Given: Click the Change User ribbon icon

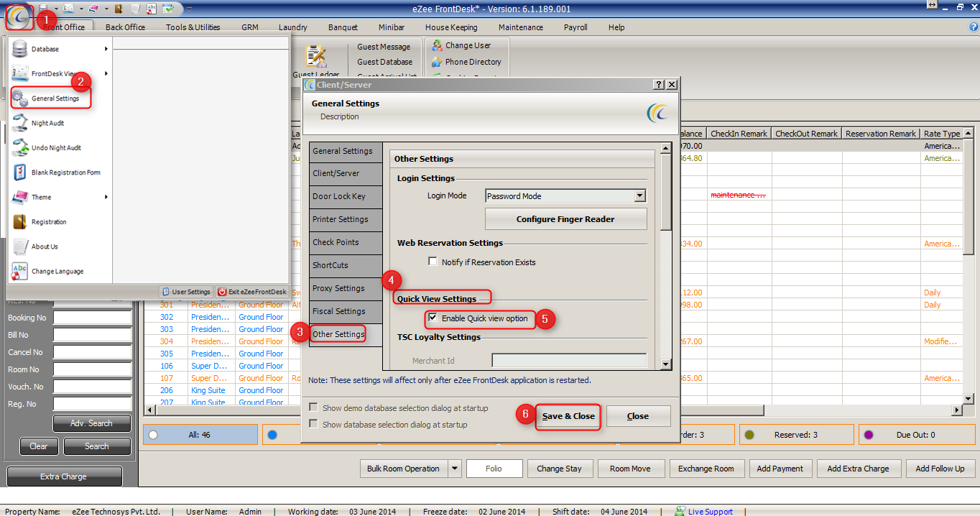Looking at the screenshot, I should 437,45.
